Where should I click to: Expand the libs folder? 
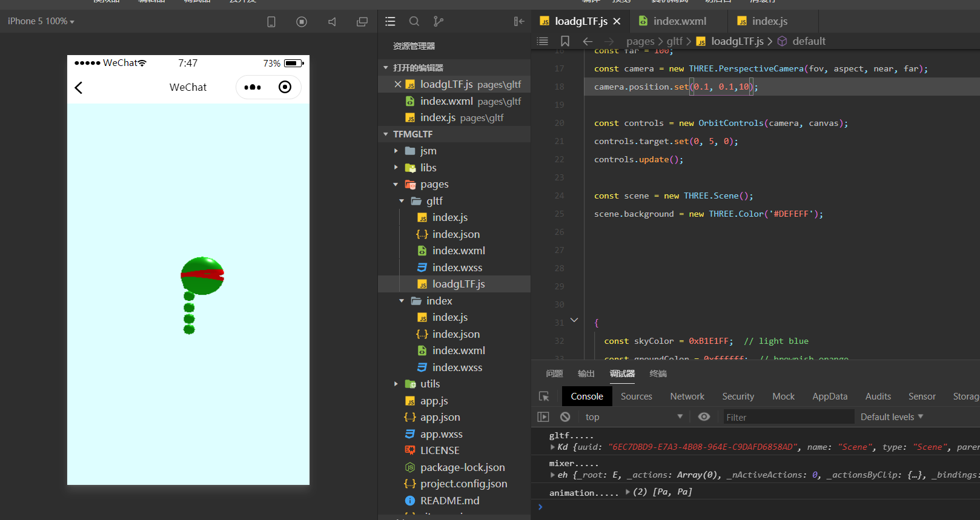click(x=396, y=168)
